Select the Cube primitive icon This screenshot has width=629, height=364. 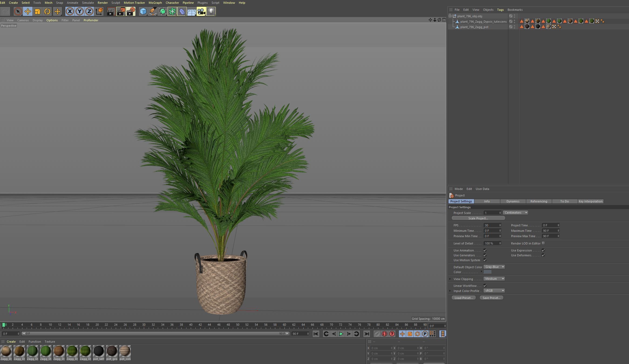[143, 11]
